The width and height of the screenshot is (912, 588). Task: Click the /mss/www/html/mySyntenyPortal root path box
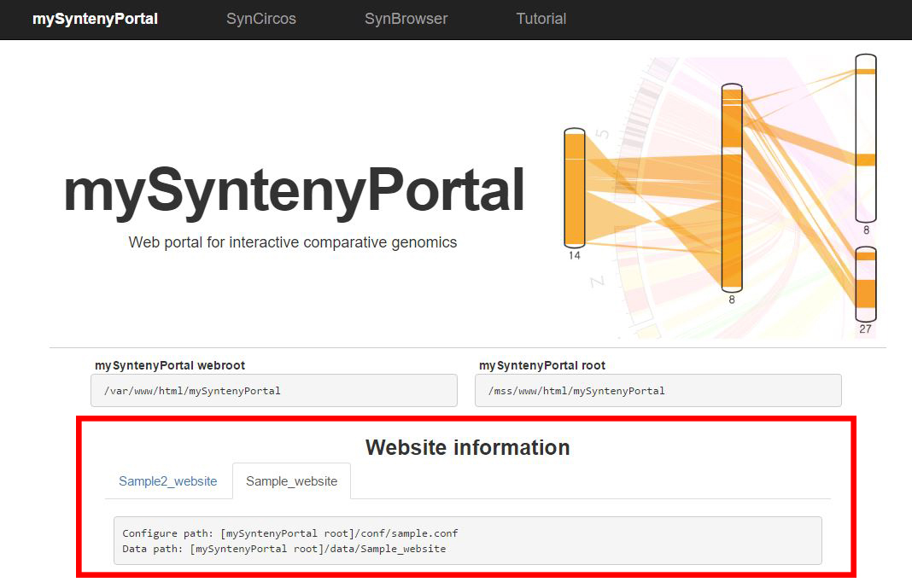pyautogui.click(x=658, y=391)
